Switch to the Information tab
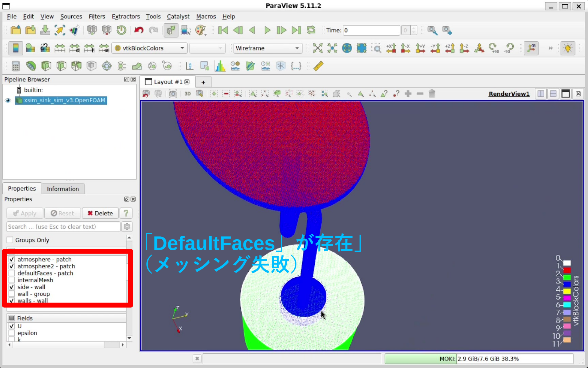588x368 pixels. (63, 189)
